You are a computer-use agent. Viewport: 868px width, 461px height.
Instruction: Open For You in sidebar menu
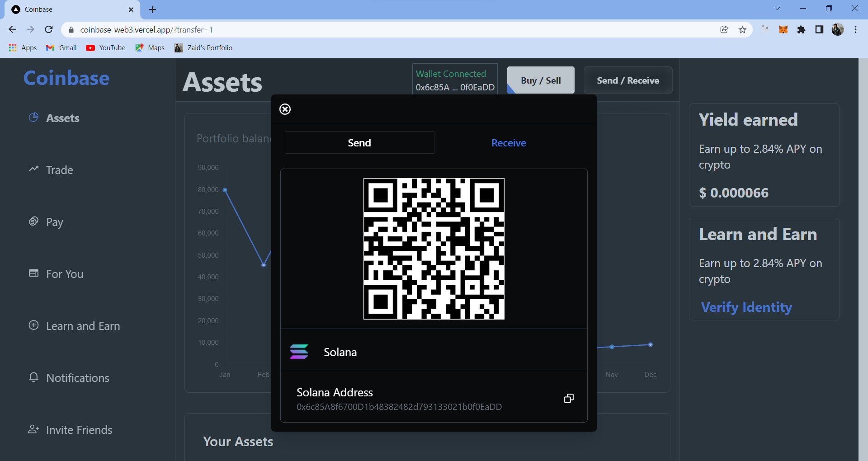point(65,274)
